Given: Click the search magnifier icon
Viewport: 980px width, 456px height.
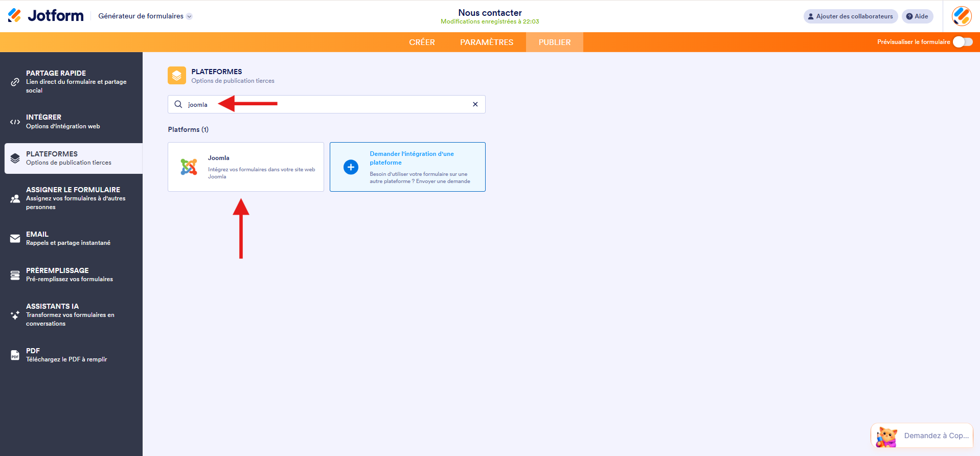Looking at the screenshot, I should point(178,104).
